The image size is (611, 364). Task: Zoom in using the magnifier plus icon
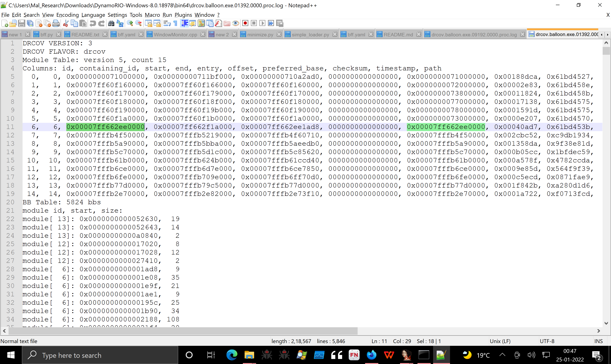point(130,23)
